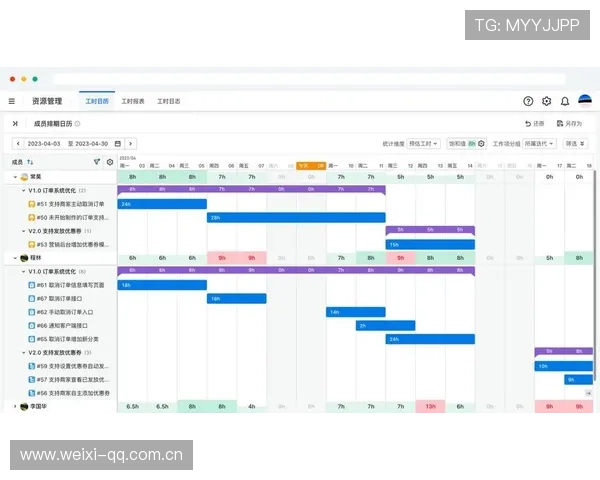Screen dimensions: 600x480
Task: Open the 饱和值 settings gear
Action: (481, 144)
